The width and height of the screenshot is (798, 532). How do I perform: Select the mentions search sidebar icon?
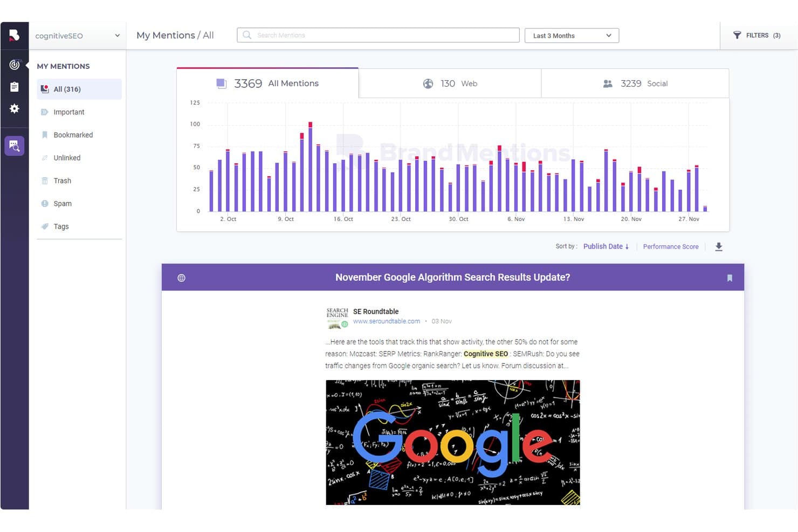coord(15,146)
